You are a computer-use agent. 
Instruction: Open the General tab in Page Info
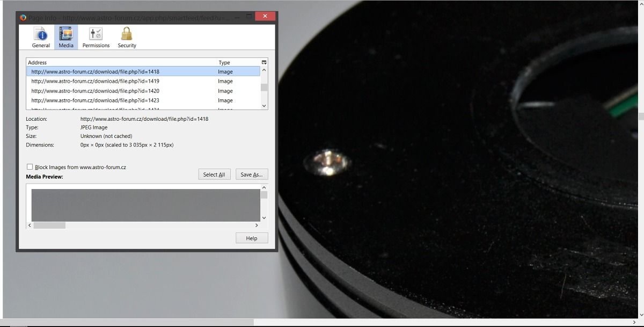click(41, 38)
